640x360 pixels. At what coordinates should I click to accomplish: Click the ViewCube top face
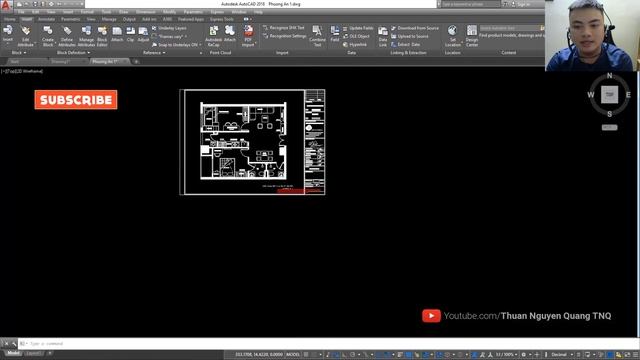tap(609, 94)
